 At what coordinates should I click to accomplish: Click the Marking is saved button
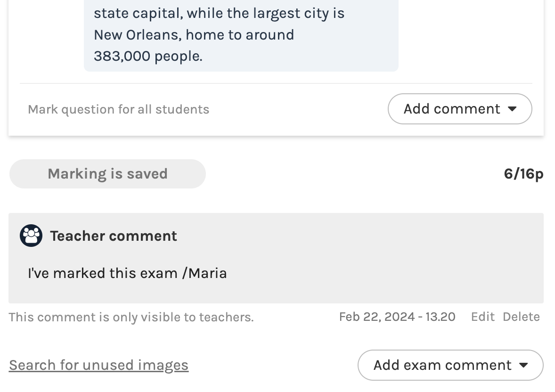107,174
